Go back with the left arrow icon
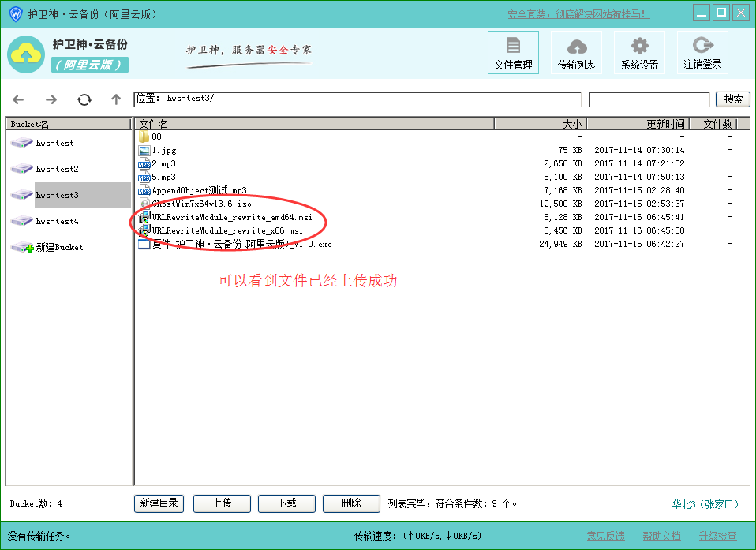 (x=18, y=99)
